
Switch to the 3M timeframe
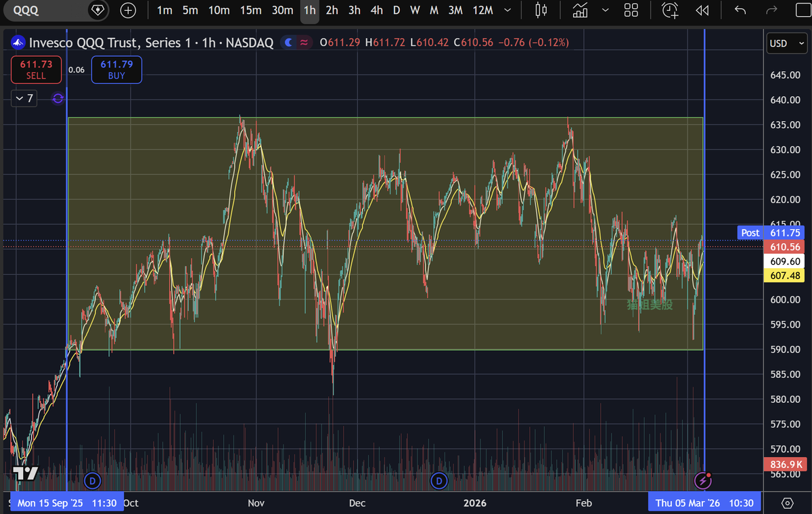tap(455, 10)
